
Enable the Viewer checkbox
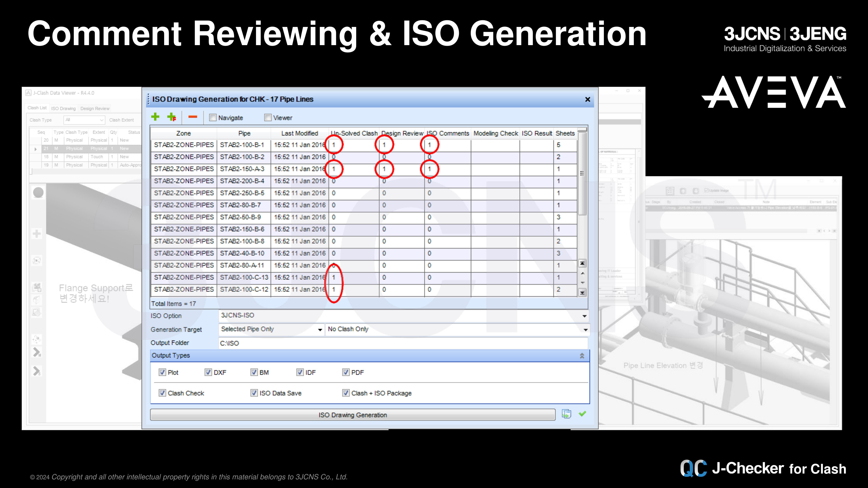pyautogui.click(x=268, y=117)
